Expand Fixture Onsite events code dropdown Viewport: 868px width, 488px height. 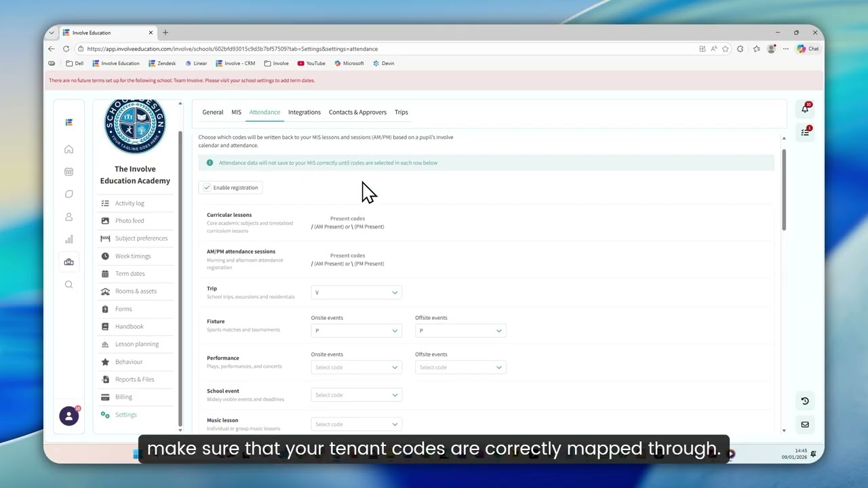[x=356, y=331]
